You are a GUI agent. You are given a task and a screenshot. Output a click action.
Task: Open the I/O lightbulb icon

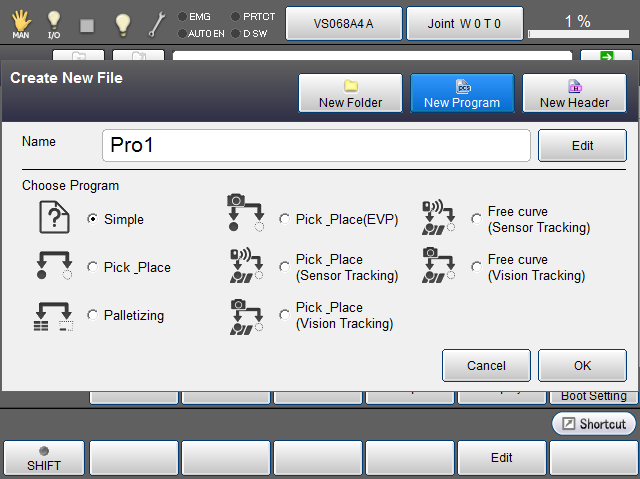(54, 22)
